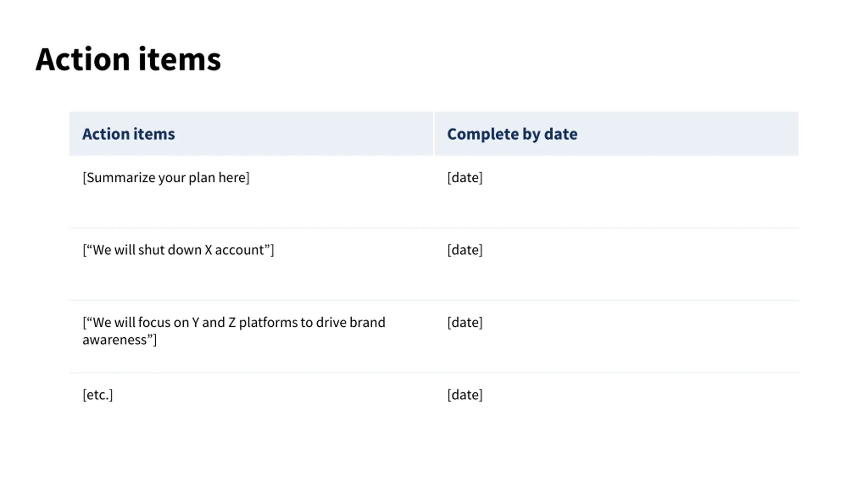Click the "[Summarize your plan here]" cell
Screen dimensions: 868x488
pos(251,192)
